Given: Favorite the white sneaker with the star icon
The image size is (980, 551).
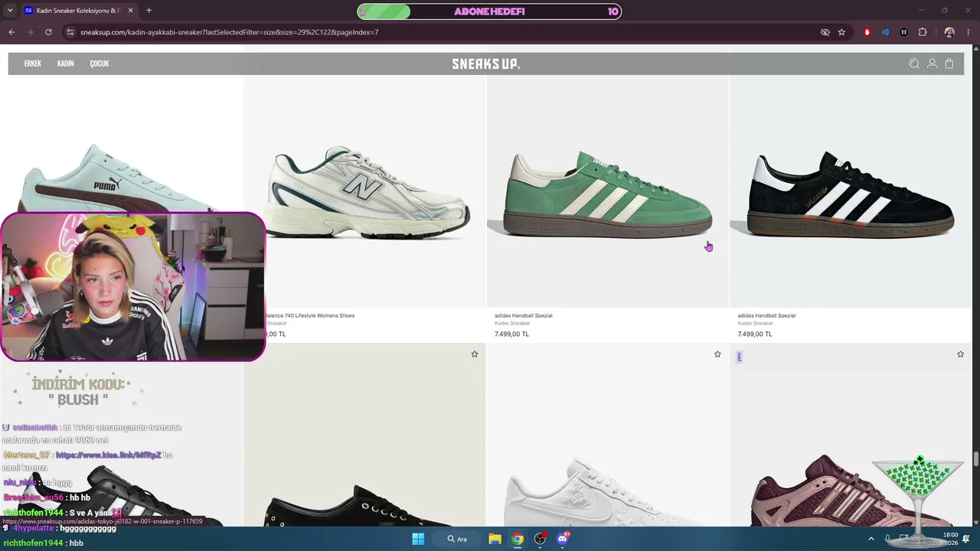Looking at the screenshot, I should coord(717,354).
